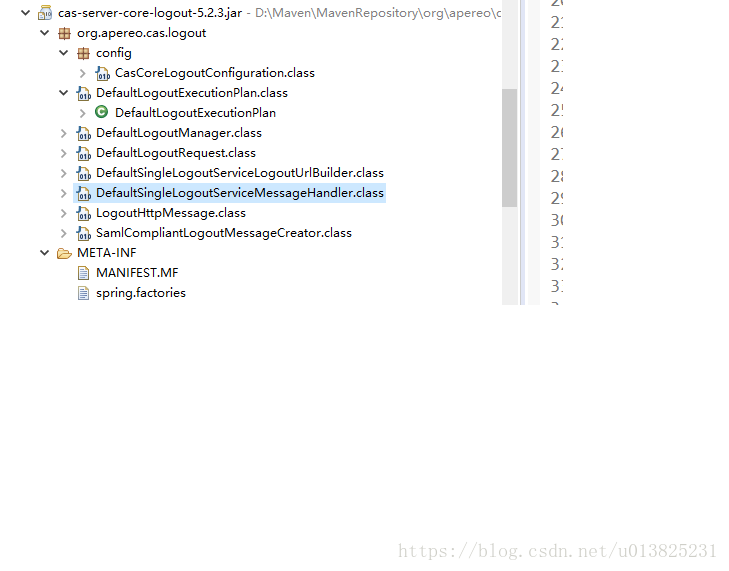Click the DefaultSingleLogoutServiceLogoutUrlBuilder class file icon

pyautogui.click(x=84, y=173)
